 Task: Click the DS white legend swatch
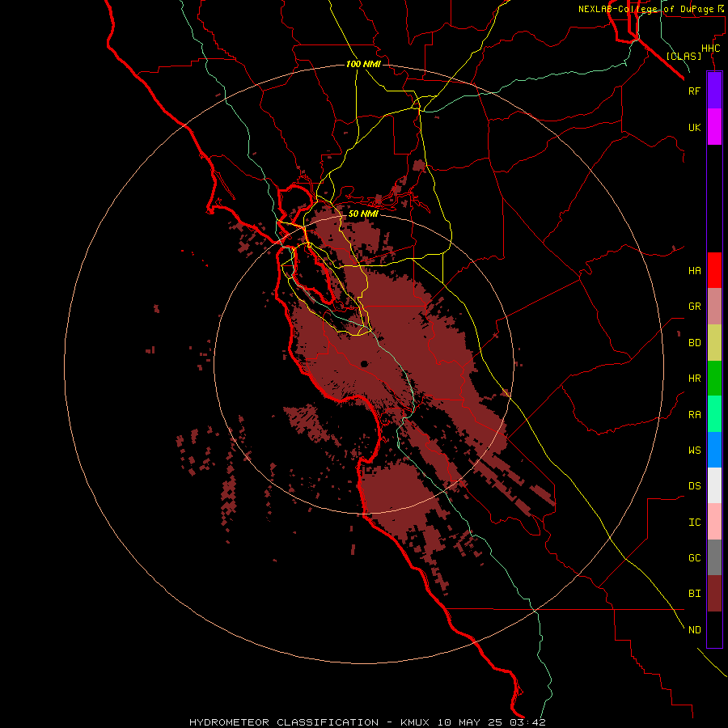pyautogui.click(x=714, y=485)
